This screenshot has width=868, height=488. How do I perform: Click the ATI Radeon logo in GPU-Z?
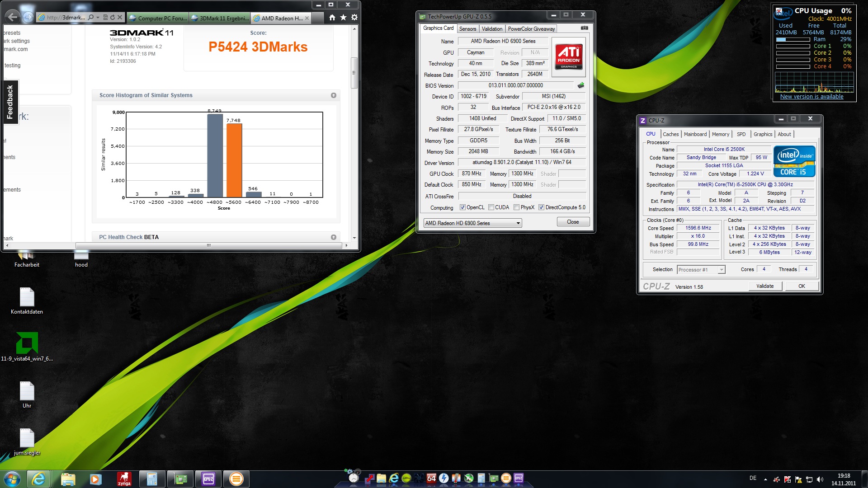tap(569, 56)
